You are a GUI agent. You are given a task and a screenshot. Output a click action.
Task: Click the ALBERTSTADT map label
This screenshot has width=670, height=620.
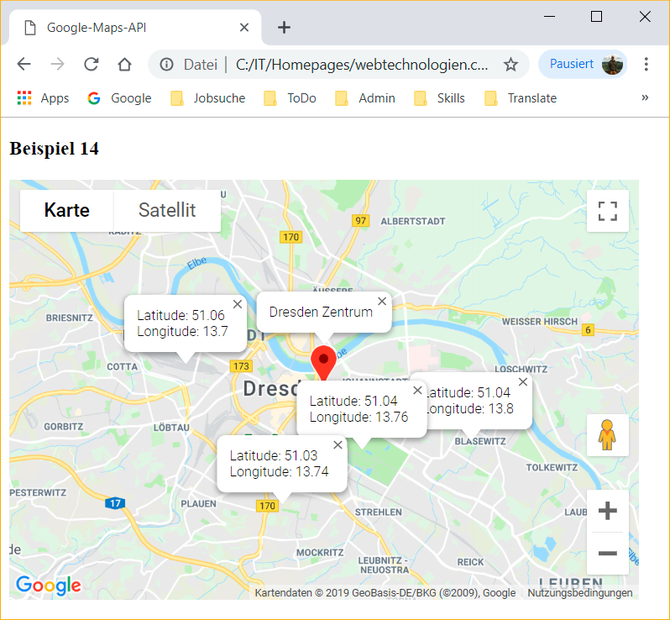coord(413,221)
